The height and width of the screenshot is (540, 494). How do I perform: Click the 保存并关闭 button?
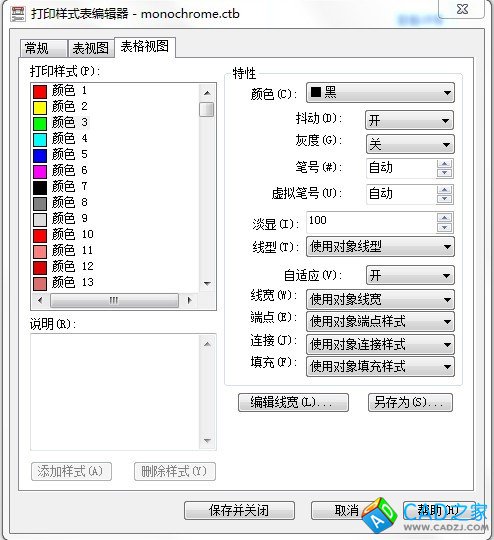pyautogui.click(x=239, y=510)
